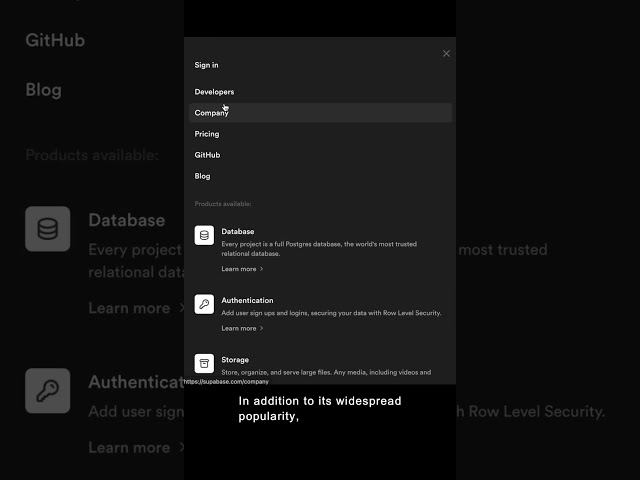This screenshot has height=480, width=640.
Task: Click the supabase.com/company status URL
Action: (x=226, y=382)
